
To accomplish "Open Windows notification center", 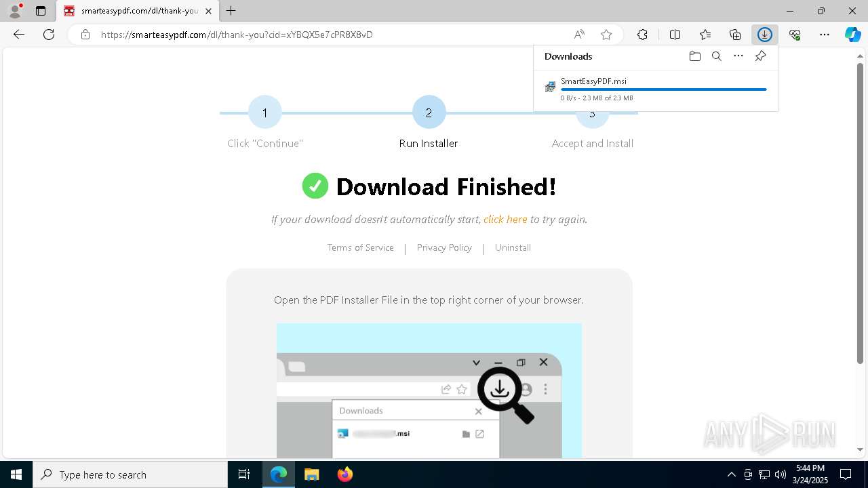I will coord(846,474).
